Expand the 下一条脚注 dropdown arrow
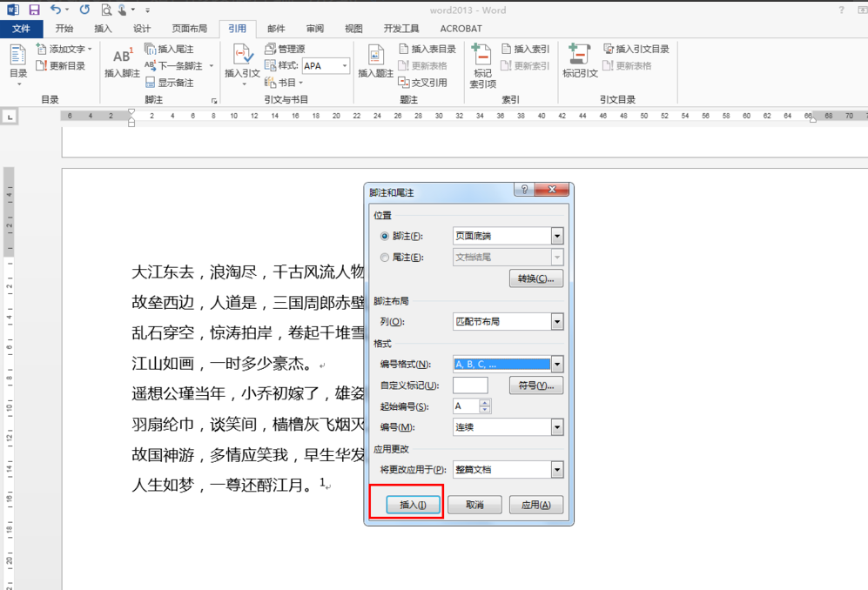868x590 pixels. 212,66
